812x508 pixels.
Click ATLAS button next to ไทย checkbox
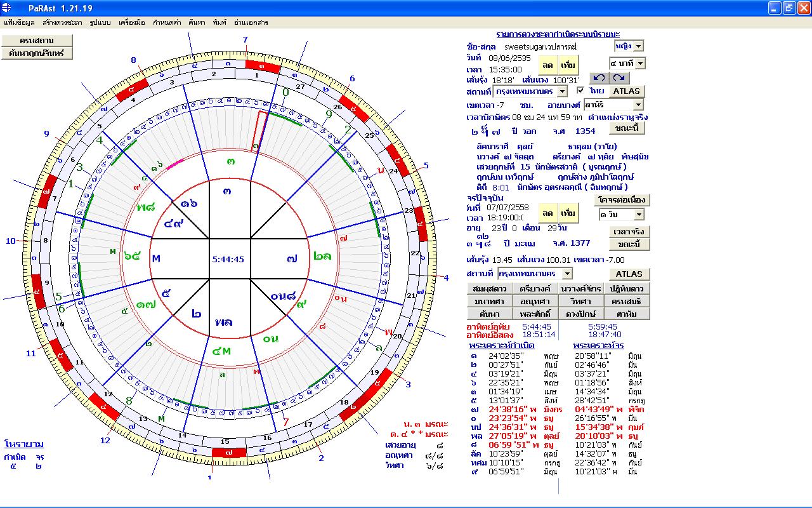(626, 91)
